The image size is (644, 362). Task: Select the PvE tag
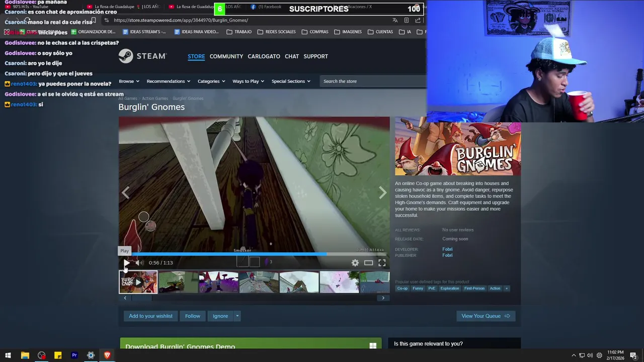[x=432, y=289]
